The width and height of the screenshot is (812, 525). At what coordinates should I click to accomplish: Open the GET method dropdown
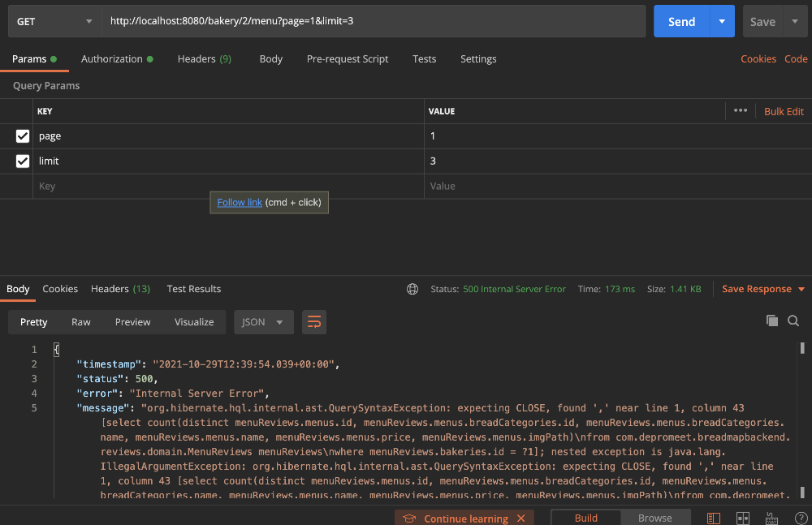pos(54,21)
